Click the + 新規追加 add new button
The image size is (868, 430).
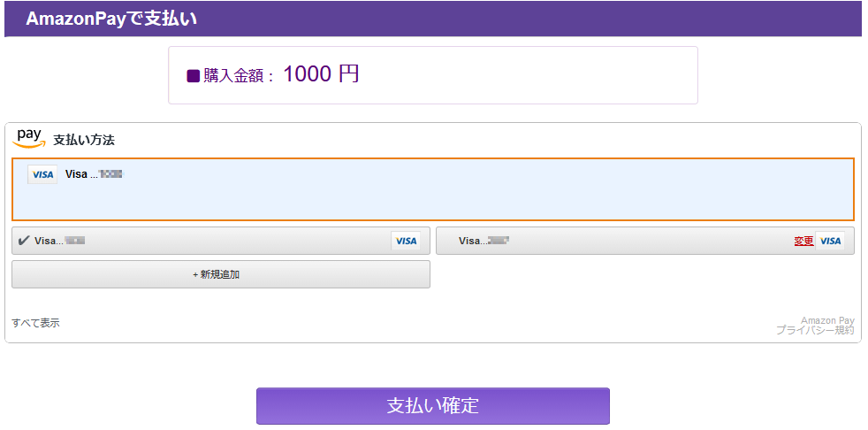pyautogui.click(x=221, y=274)
